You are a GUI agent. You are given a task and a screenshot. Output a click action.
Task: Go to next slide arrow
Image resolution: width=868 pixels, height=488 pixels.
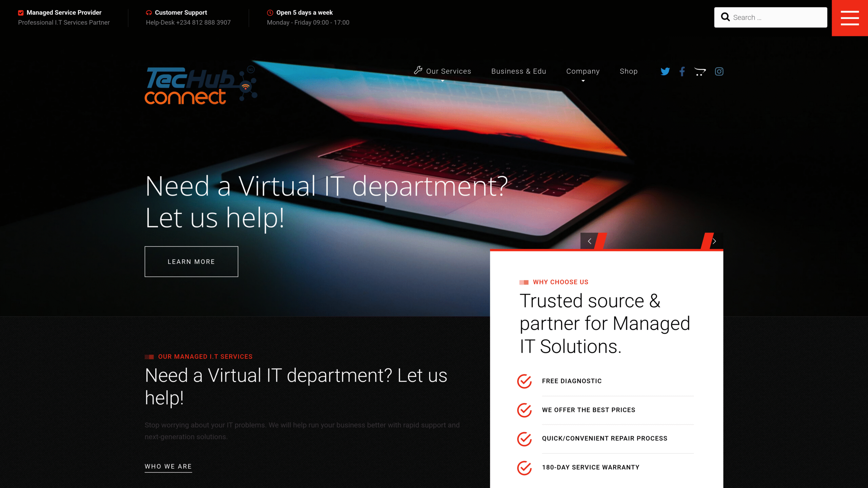point(714,241)
